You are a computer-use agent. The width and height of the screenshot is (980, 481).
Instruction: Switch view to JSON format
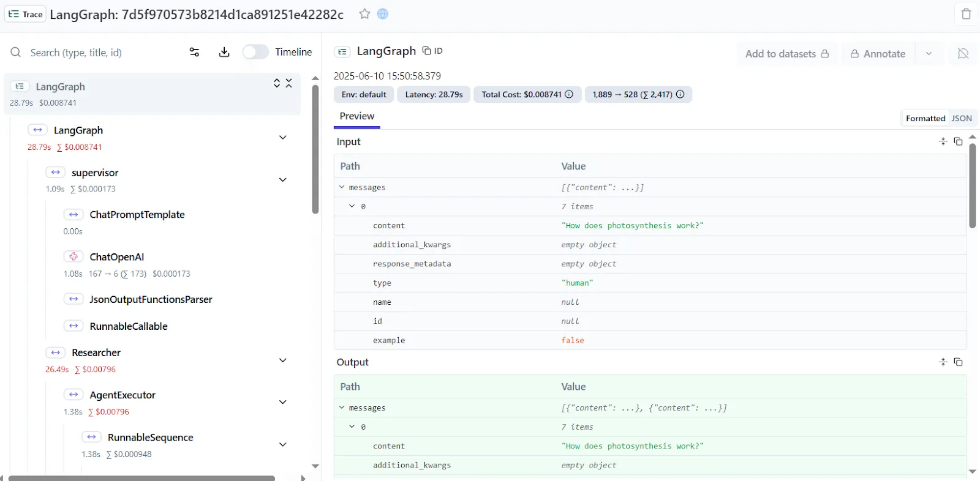[x=961, y=118]
